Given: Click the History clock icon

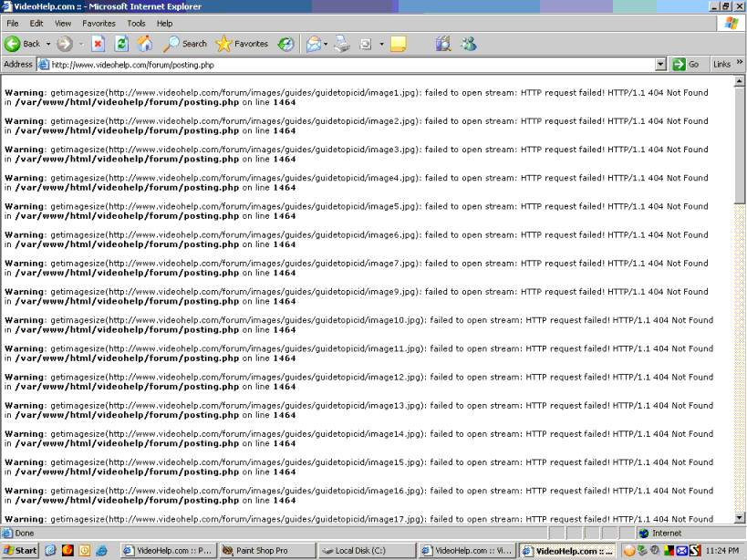Looking at the screenshot, I should click(285, 45).
